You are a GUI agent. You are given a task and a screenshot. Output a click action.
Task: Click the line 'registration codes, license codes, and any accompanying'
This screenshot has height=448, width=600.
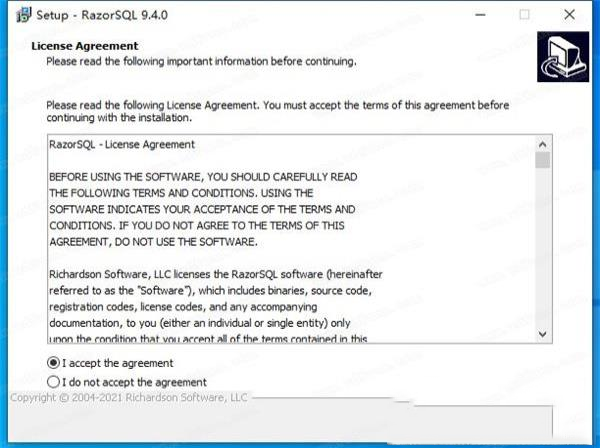click(x=183, y=307)
